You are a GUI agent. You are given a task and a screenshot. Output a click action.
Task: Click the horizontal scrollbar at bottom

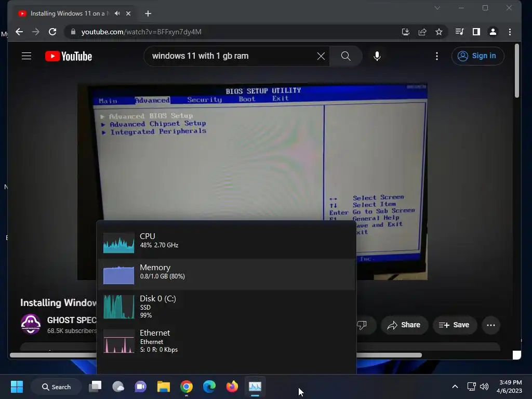point(216,355)
